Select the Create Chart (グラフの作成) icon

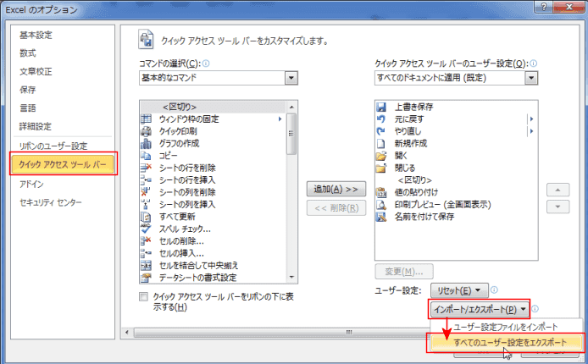pyautogui.click(x=146, y=143)
